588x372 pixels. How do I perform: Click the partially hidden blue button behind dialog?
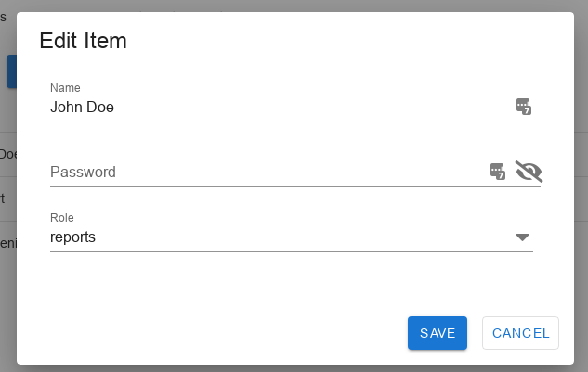(12, 71)
